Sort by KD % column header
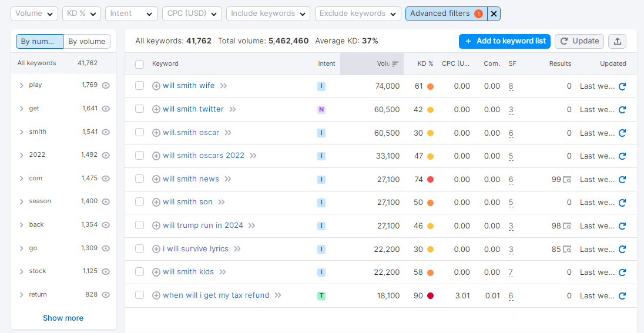The width and height of the screenshot is (644, 333). click(x=425, y=63)
